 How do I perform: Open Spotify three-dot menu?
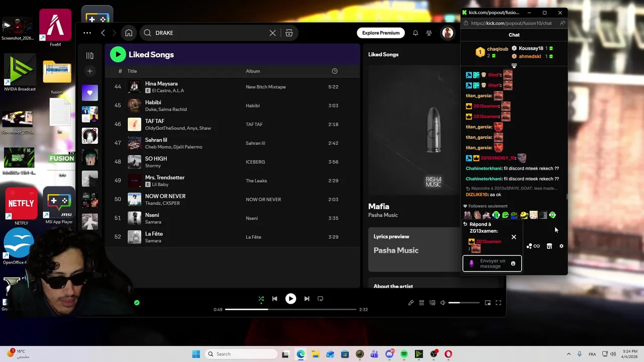pos(87,33)
